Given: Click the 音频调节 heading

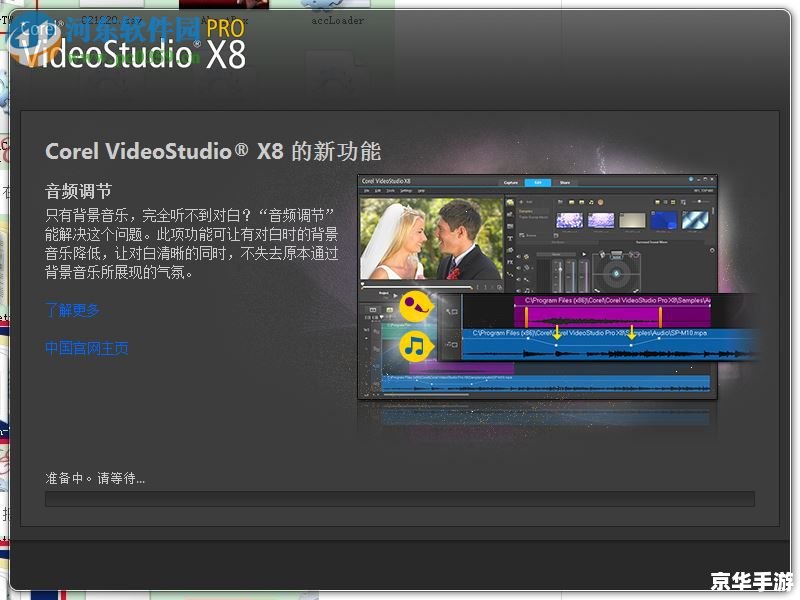Looking at the screenshot, I should tap(78, 191).
